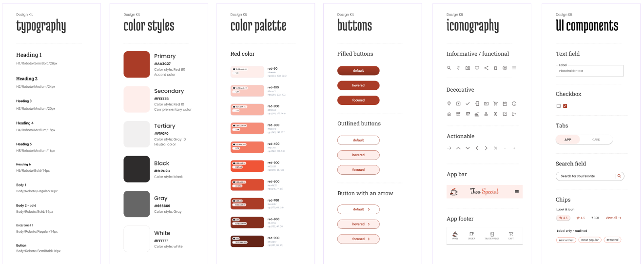This screenshot has height=264, width=644.
Task: Click the Cart icon in App footer
Action: (x=511, y=235)
